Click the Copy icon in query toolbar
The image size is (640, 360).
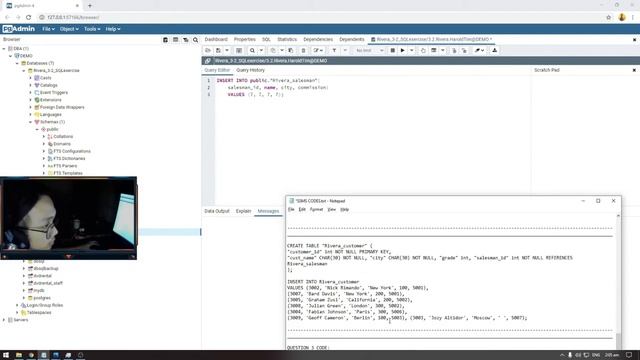click(273, 50)
